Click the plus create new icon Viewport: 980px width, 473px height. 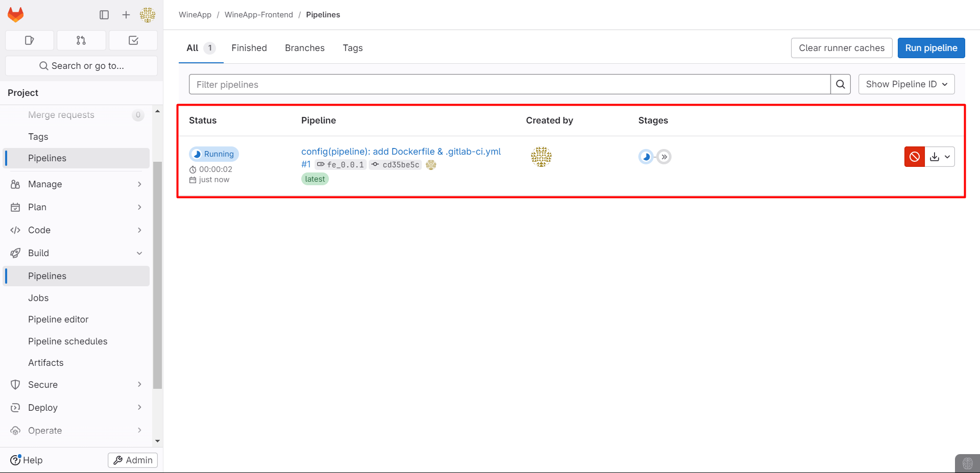pos(126,15)
